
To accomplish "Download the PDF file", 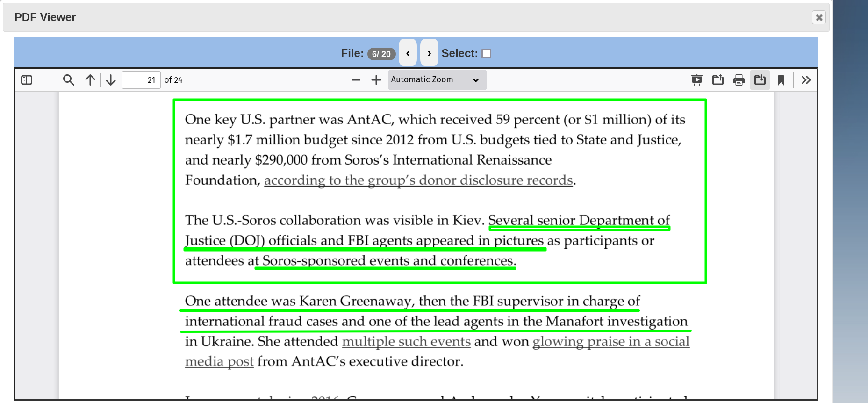I will tap(760, 80).
